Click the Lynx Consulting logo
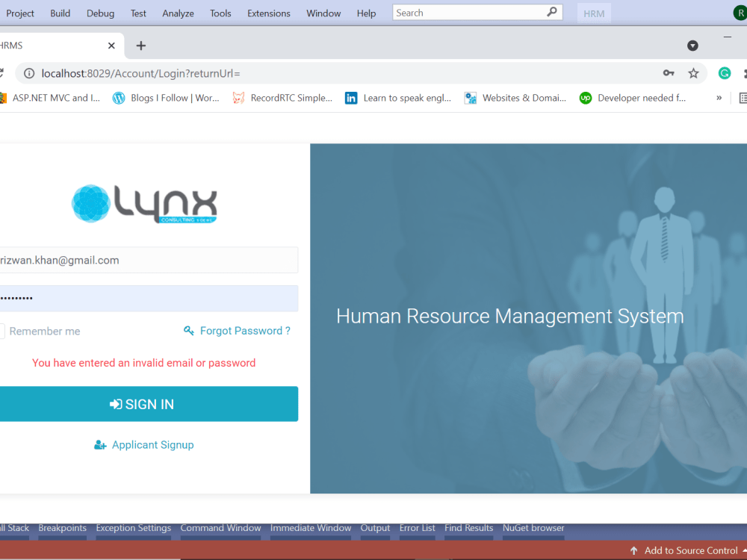Image resolution: width=747 pixels, height=560 pixels. [144, 204]
